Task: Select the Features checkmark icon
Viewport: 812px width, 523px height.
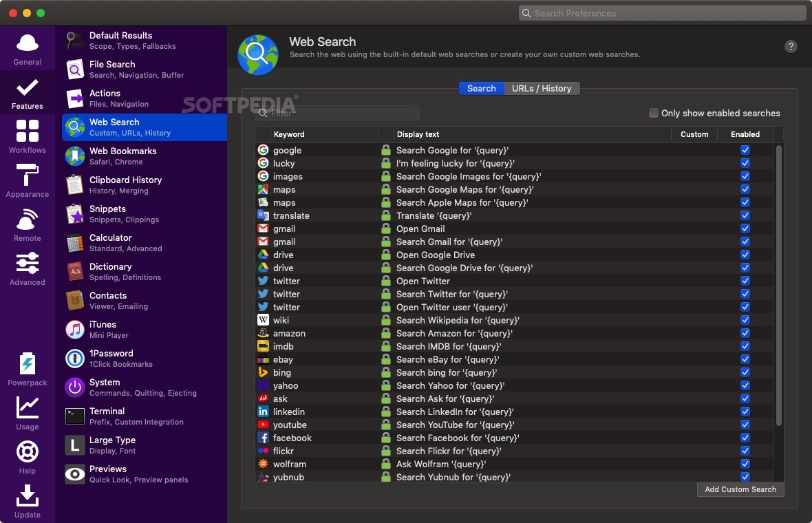Action: coord(27,87)
